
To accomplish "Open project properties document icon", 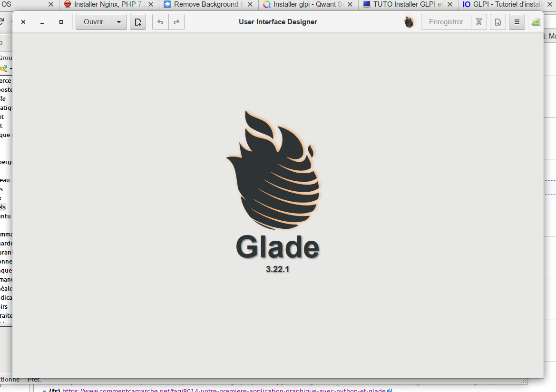I will (x=497, y=22).
